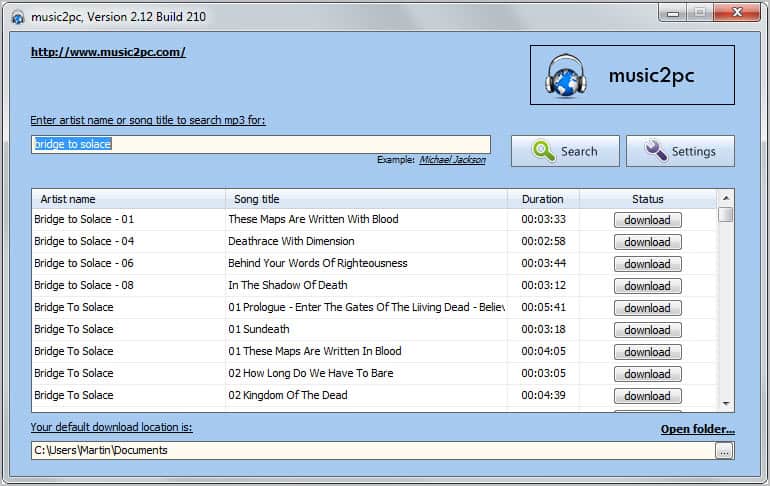
Task: Click the browse (...) download location button
Action: pyautogui.click(x=724, y=451)
